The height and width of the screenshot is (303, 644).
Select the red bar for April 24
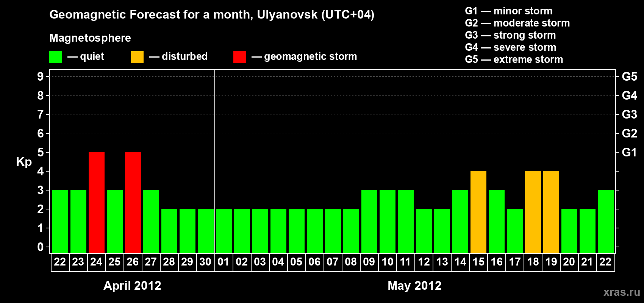[97, 203]
